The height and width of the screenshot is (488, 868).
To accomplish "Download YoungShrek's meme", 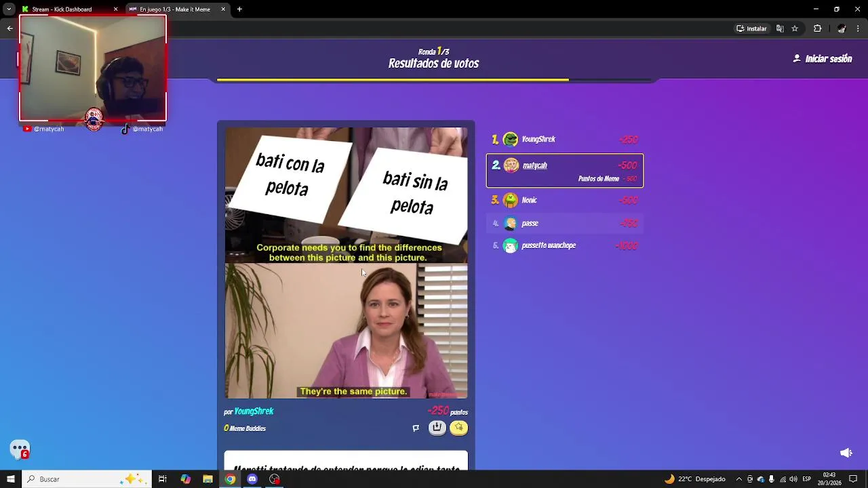I will tap(437, 428).
